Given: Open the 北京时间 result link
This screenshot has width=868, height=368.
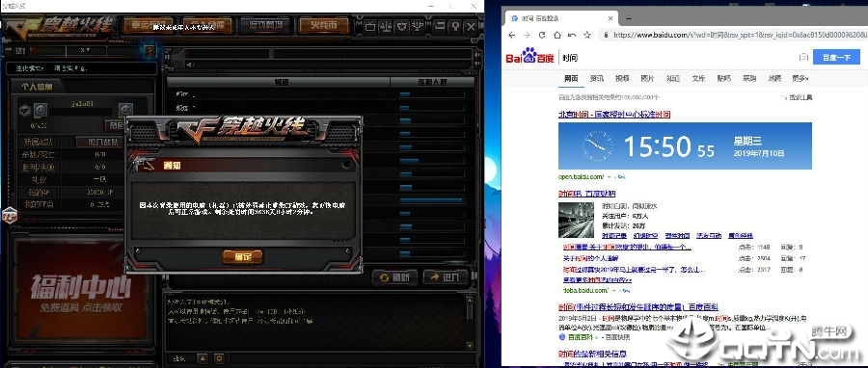Looking at the screenshot, I should [614, 115].
